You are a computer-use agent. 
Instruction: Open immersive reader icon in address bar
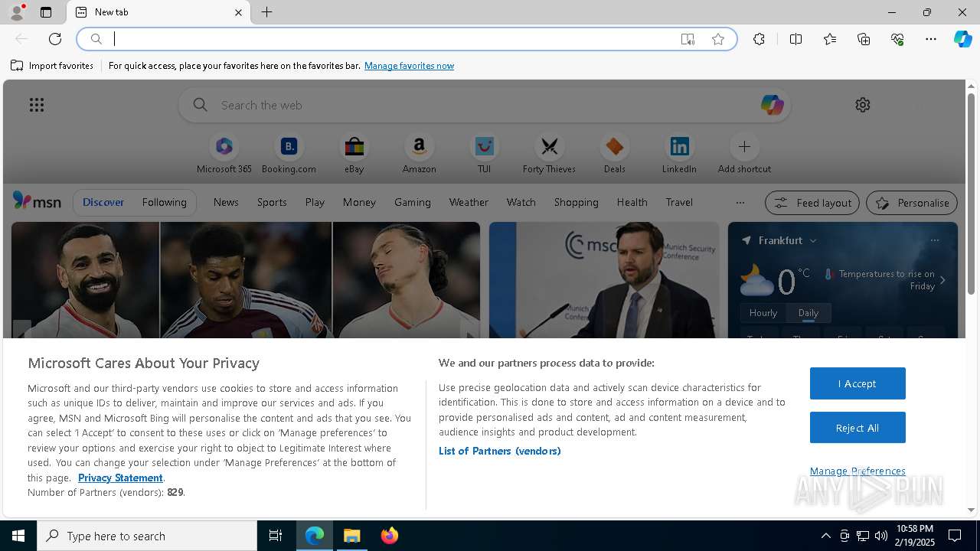click(x=688, y=39)
